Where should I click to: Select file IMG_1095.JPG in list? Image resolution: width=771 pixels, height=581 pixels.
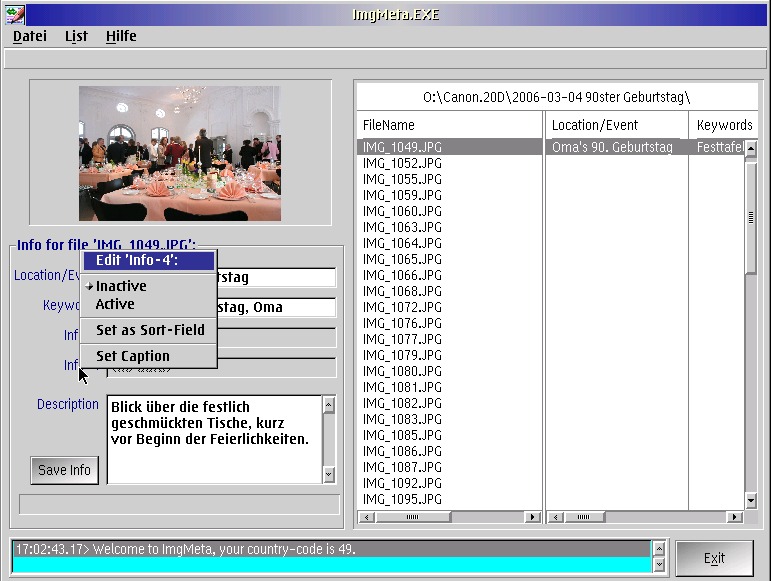449,499
